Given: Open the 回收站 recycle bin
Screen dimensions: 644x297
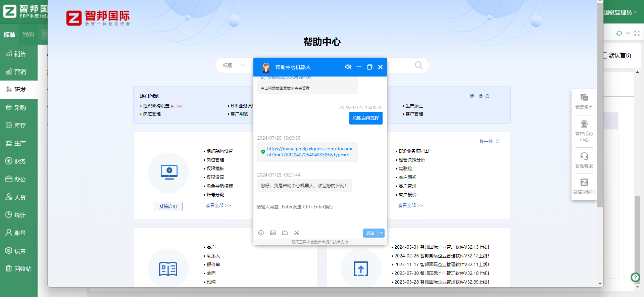Looking at the screenshot, I should click(19, 269).
